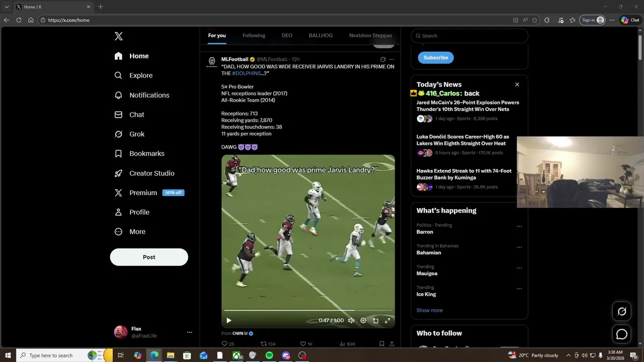The image size is (644, 362).
Task: Mute the video volume
Action: pyautogui.click(x=351, y=320)
